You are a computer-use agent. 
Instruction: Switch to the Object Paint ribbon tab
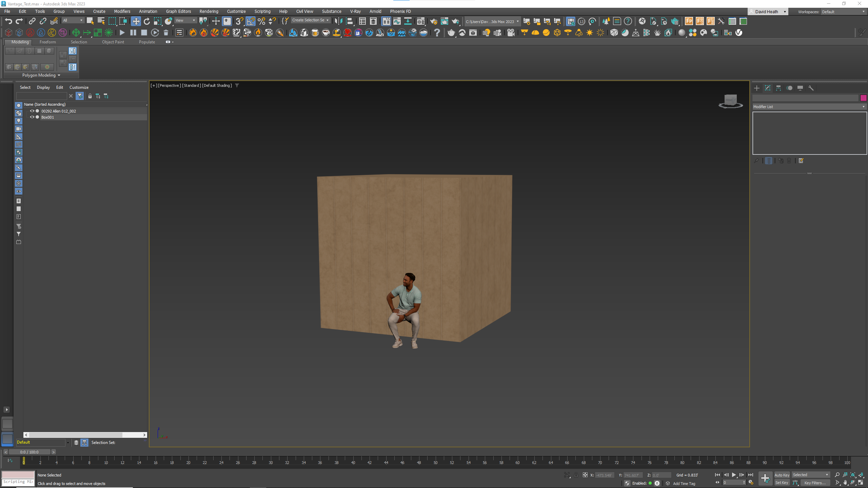tap(113, 42)
